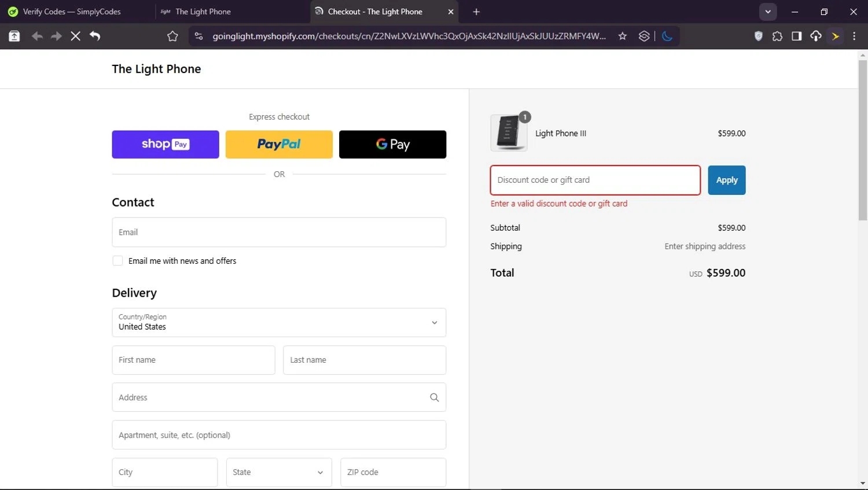Toggle the side panel icon
The height and width of the screenshot is (490, 868).
(x=797, y=36)
